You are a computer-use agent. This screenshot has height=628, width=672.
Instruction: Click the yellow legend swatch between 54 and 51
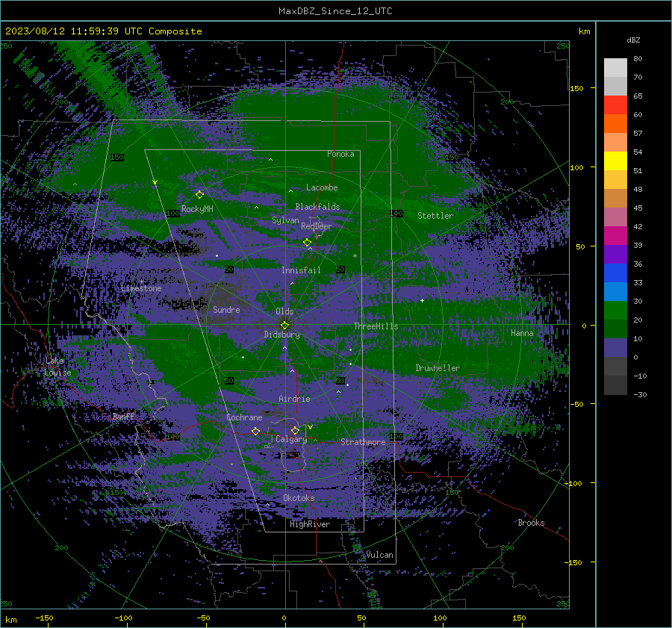pyautogui.click(x=615, y=161)
